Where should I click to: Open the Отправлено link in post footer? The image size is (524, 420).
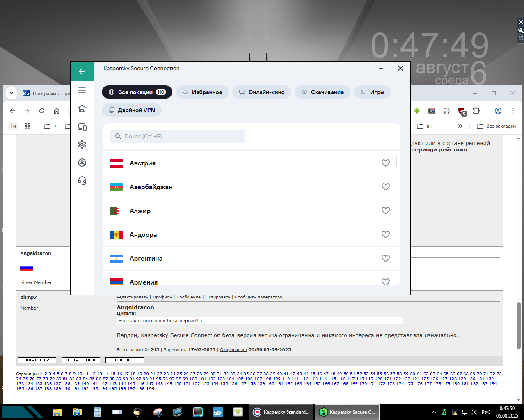(x=234, y=350)
